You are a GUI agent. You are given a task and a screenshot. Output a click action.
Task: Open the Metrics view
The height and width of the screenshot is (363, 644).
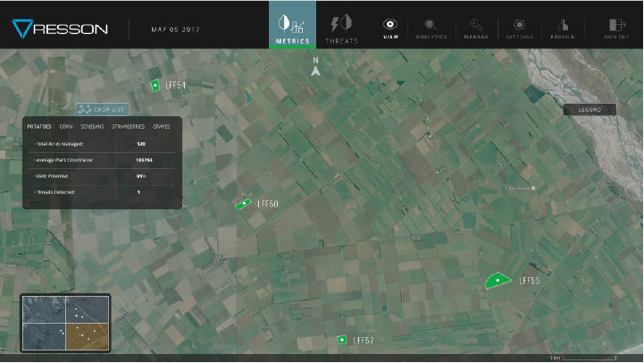point(292,25)
